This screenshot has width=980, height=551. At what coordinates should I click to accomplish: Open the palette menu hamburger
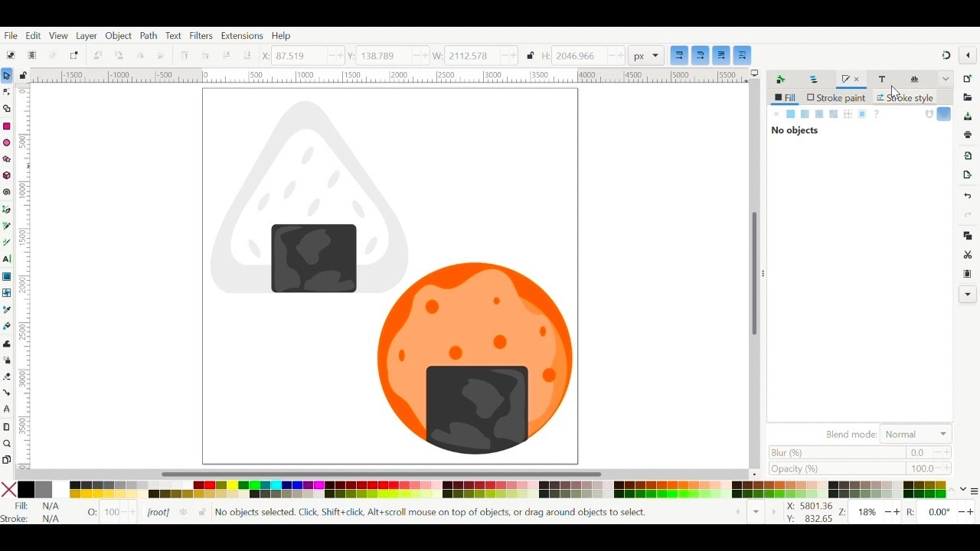974,491
